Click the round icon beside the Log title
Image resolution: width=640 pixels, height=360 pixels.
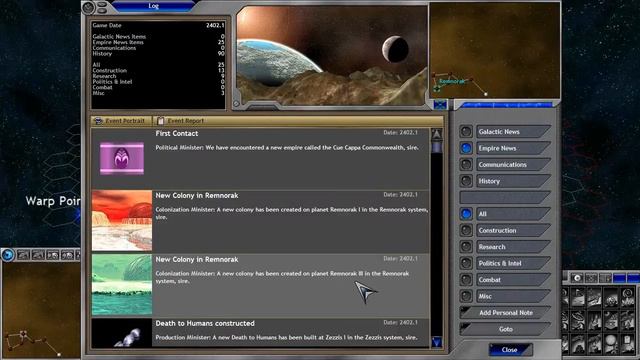[x=88, y=7]
